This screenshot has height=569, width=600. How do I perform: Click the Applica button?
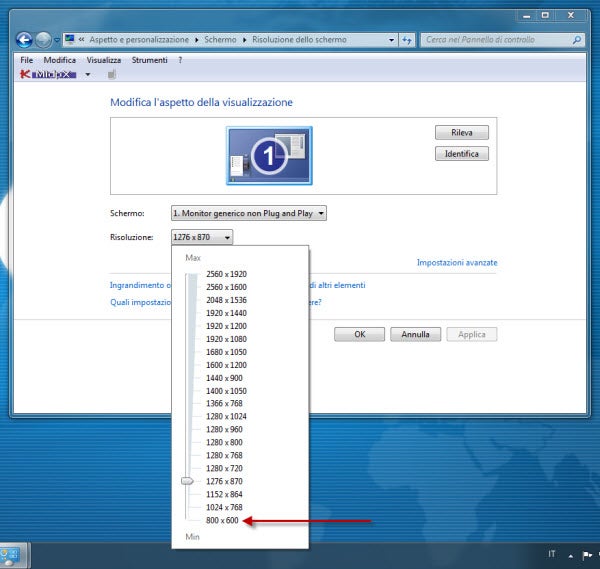471,334
